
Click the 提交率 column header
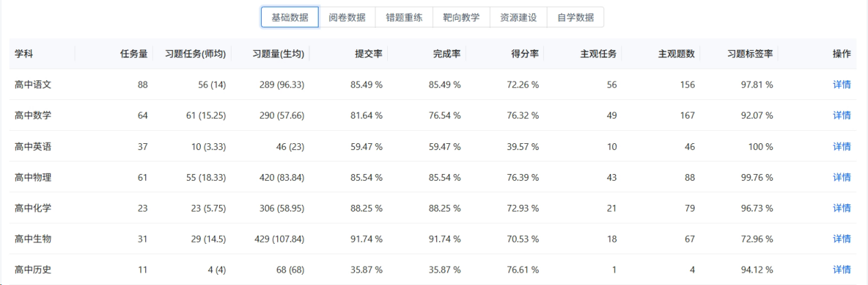[x=369, y=54]
